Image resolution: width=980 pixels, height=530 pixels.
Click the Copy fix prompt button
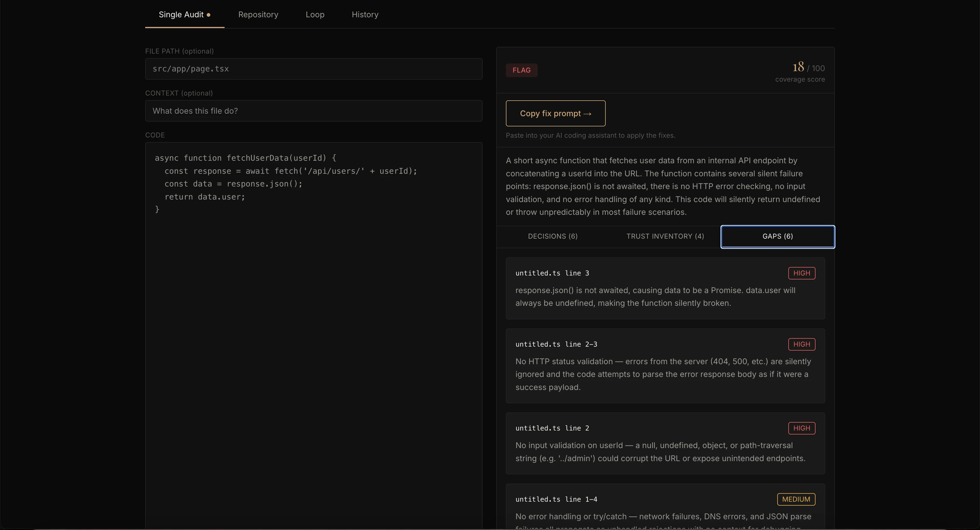click(x=556, y=113)
